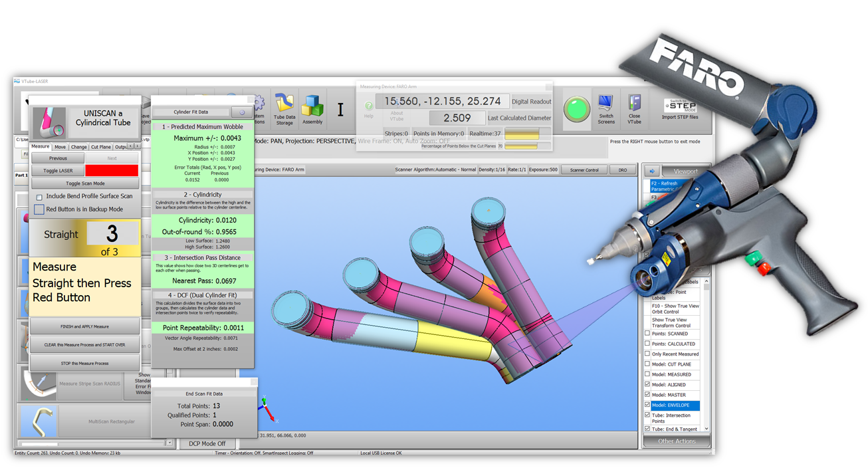
Task: Click the MultiScan Rectangular tube icon
Action: click(39, 421)
